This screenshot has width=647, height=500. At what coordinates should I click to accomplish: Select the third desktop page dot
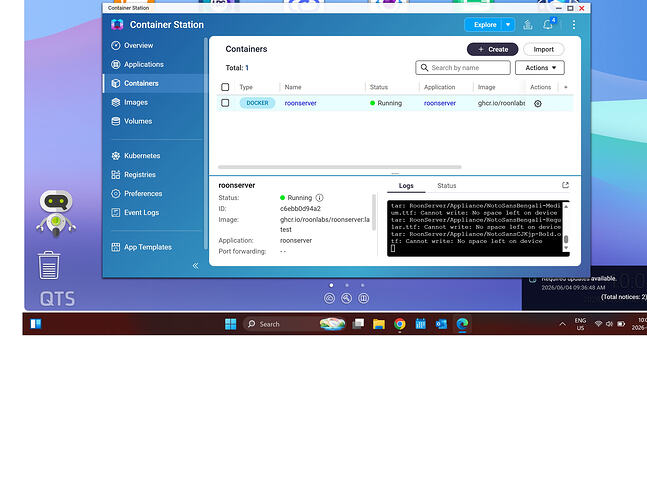363,285
